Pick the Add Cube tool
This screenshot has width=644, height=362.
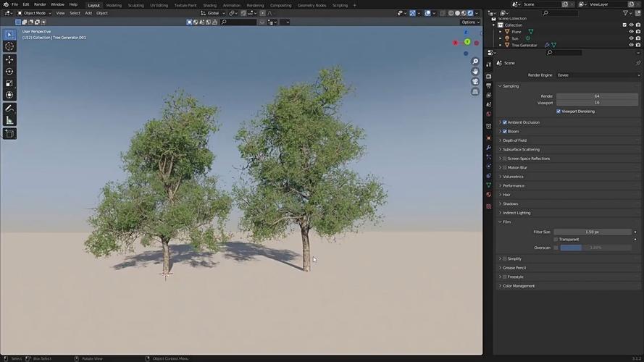coord(9,134)
